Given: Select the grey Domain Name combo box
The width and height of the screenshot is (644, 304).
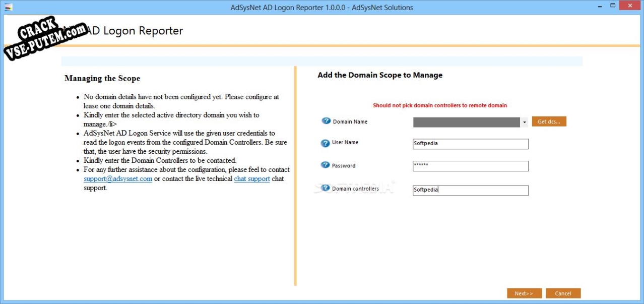Looking at the screenshot, I should tap(466, 123).
